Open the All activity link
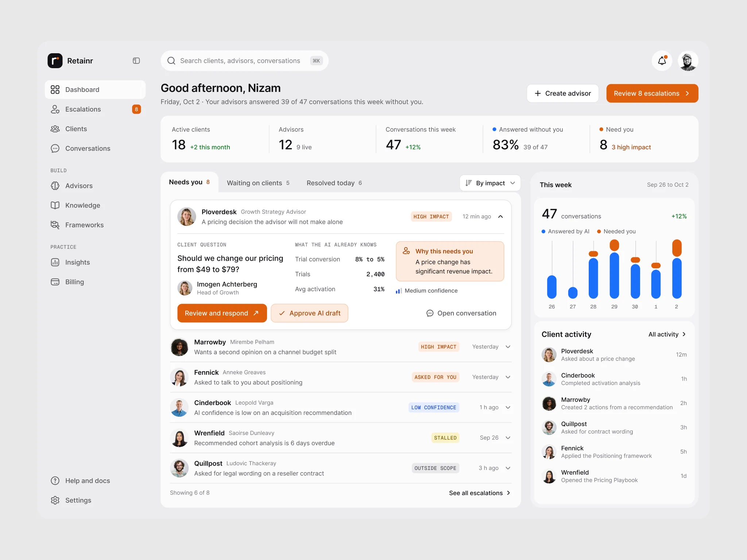This screenshot has height=560, width=747. point(667,334)
